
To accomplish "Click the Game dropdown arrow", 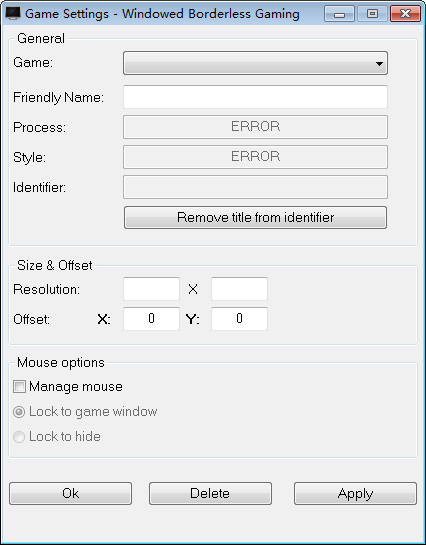I will pyautogui.click(x=379, y=64).
